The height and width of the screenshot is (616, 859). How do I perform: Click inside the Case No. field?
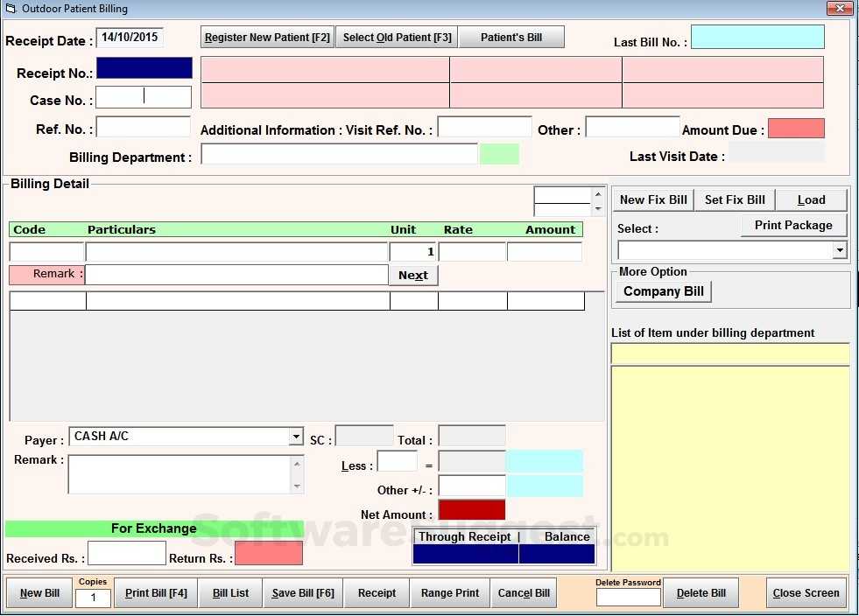(143, 96)
